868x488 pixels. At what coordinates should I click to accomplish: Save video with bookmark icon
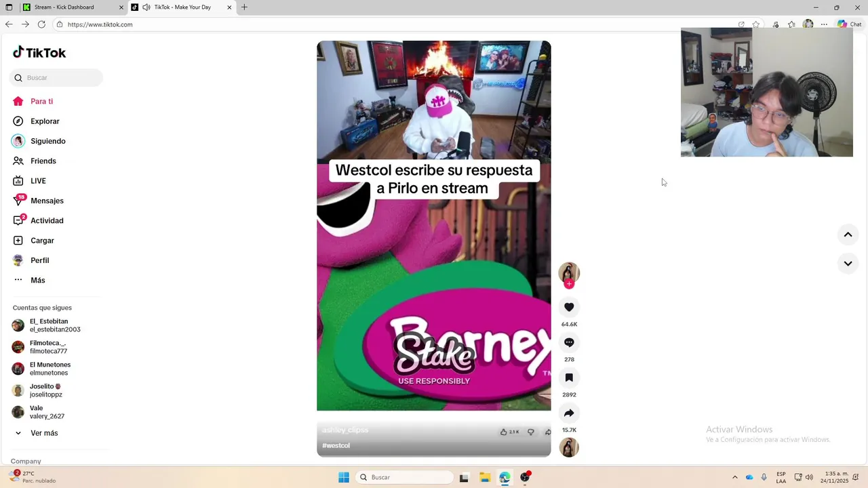pos(569,378)
